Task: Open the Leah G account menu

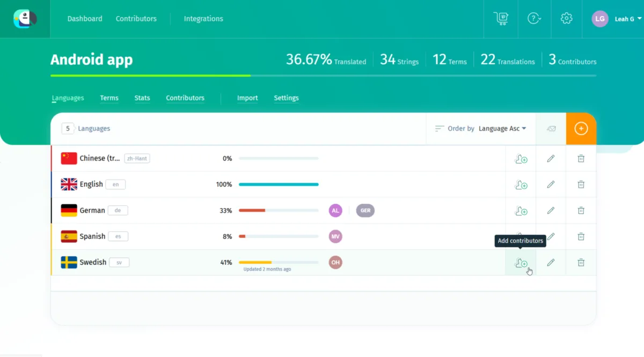Action: click(x=617, y=19)
